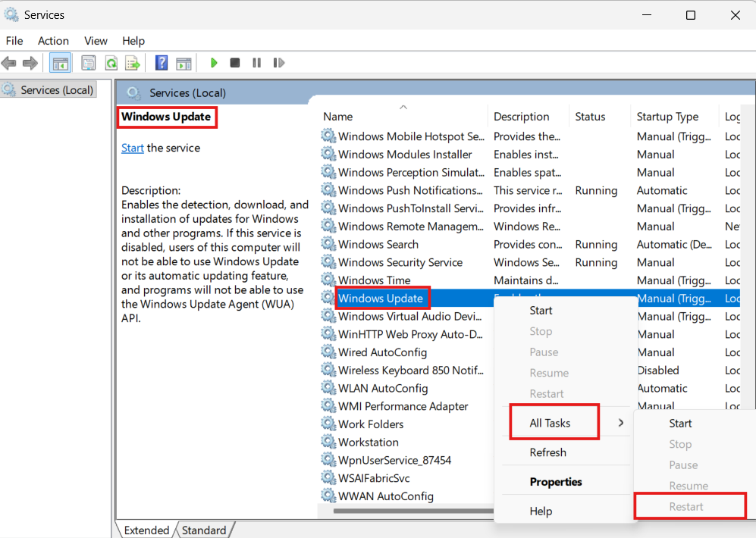This screenshot has height=538, width=756.
Task: Click gear icon beside WSAIFabricSvc
Action: point(328,478)
